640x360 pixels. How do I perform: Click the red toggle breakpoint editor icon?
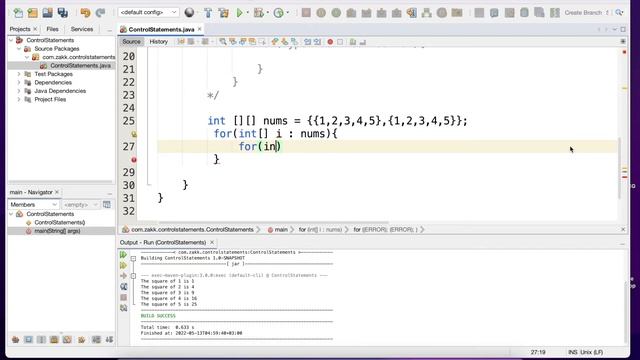tap(330, 42)
